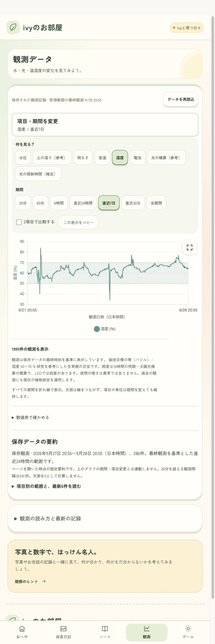The width and height of the screenshot is (215, 644).
Task: Click 写真と数字で、はっけん名人。 heading
Action: (57, 552)
